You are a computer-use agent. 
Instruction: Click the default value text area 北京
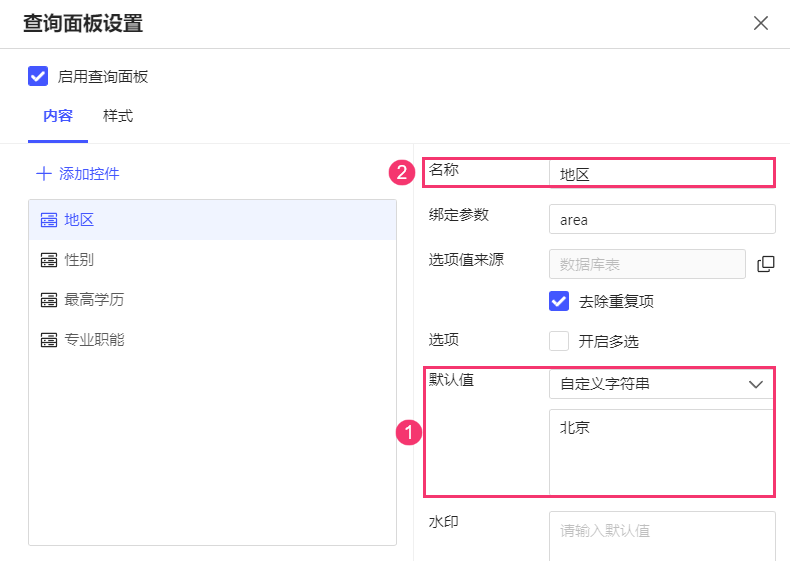(661, 450)
